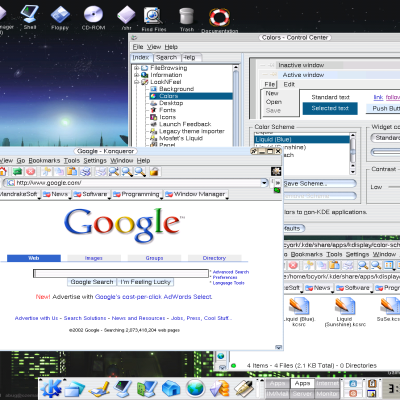Switch to the Internet virtual desktop
The height and width of the screenshot is (400, 400).
[x=327, y=383]
